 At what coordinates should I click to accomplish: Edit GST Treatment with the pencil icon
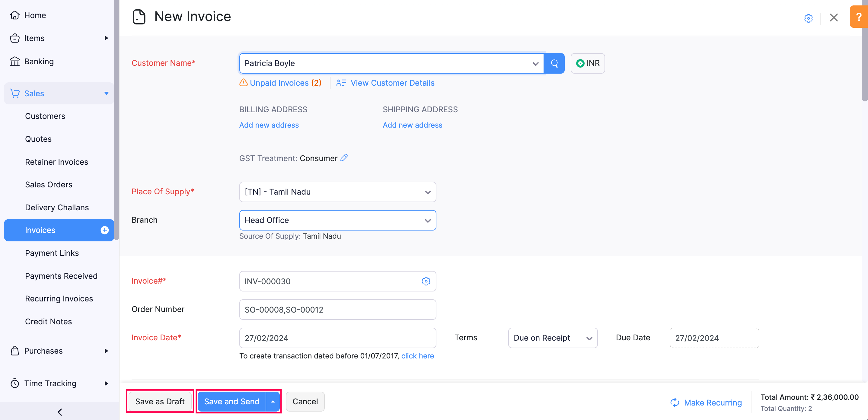click(344, 157)
